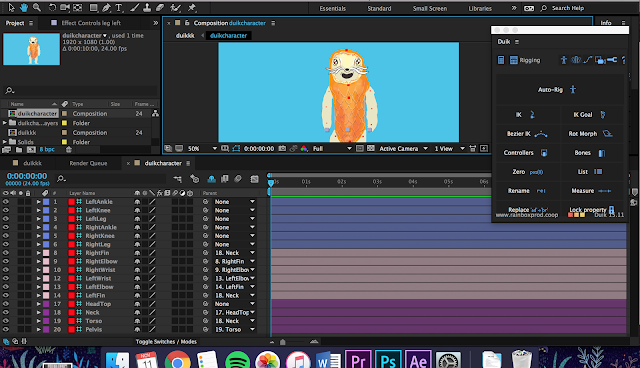640x368 pixels.
Task: Toggle region of interest icon in viewer
Action: [x=360, y=149]
